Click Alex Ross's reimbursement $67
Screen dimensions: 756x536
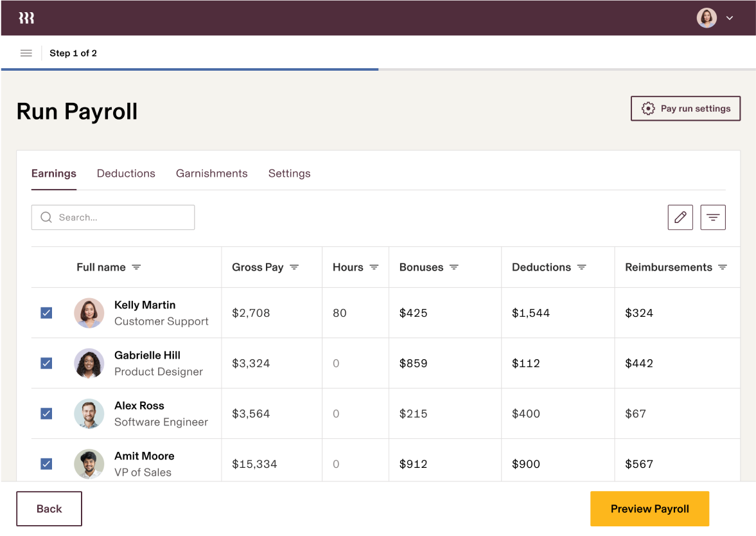pyautogui.click(x=635, y=413)
